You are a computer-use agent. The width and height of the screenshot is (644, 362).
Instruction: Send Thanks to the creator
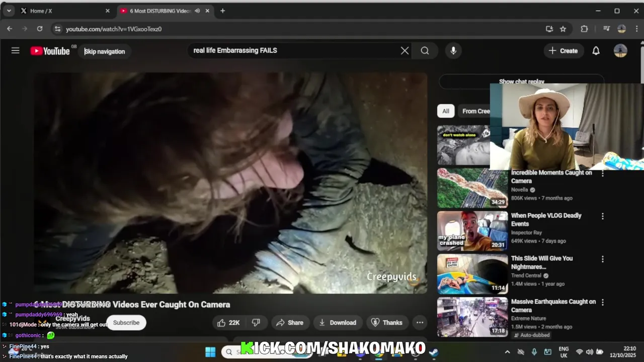click(x=386, y=323)
